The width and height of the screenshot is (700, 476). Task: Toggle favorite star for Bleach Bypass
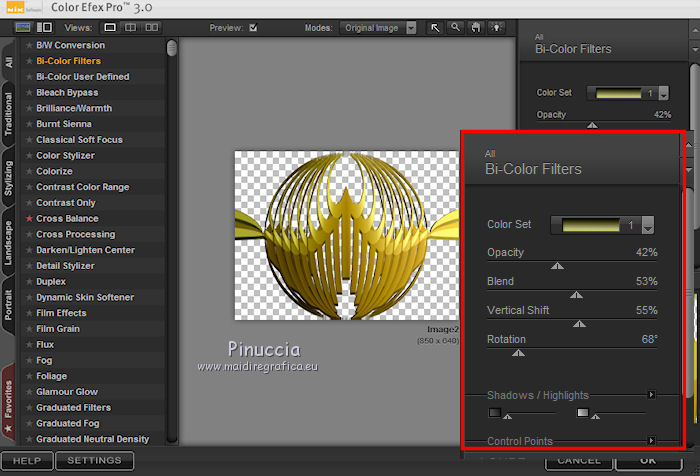pos(29,92)
